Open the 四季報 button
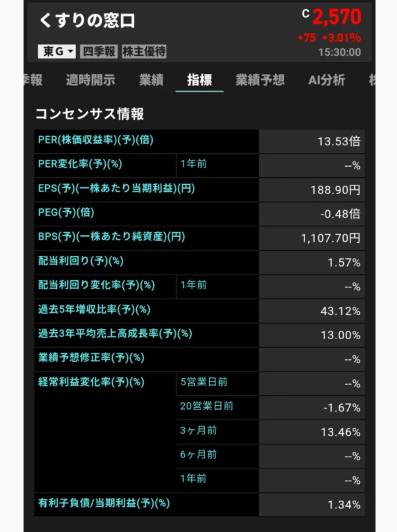 pos(99,51)
